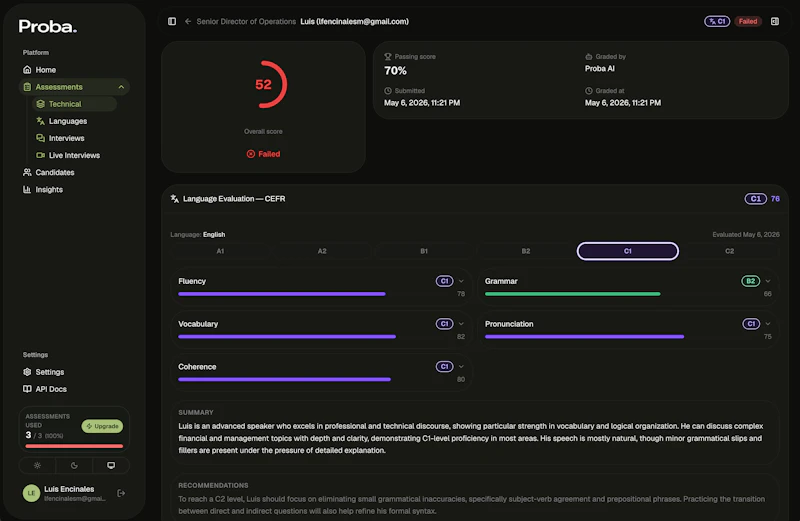Click the Upgrade button
This screenshot has height=521, width=800.
point(102,426)
